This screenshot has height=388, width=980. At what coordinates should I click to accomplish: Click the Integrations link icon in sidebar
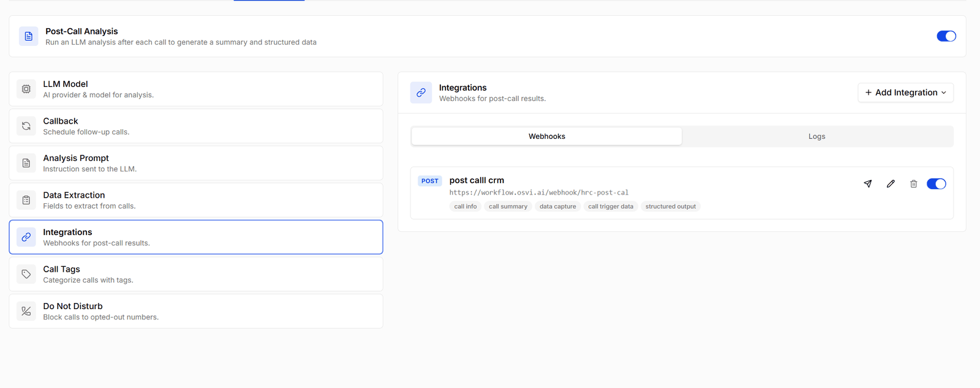pos(26,237)
